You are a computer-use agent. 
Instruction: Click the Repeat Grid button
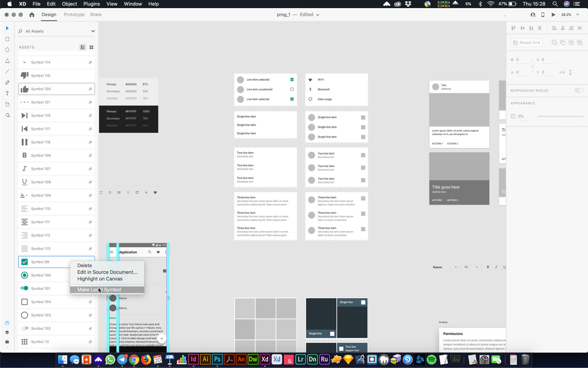point(526,42)
